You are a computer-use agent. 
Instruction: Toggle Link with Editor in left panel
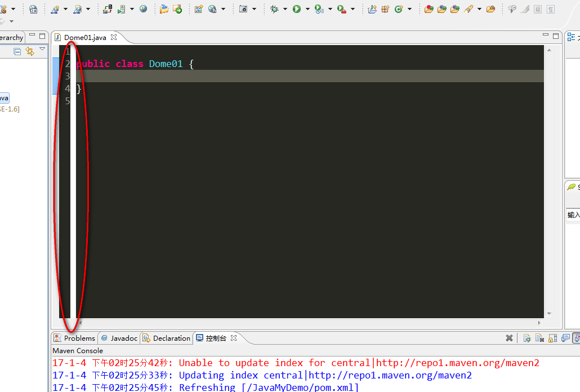[x=30, y=51]
